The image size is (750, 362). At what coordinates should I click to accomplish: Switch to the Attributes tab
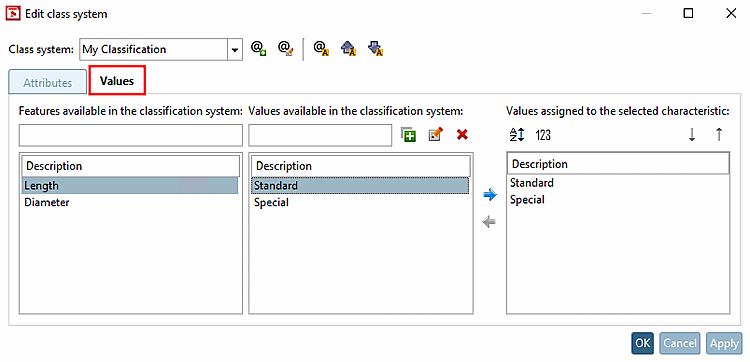47,82
